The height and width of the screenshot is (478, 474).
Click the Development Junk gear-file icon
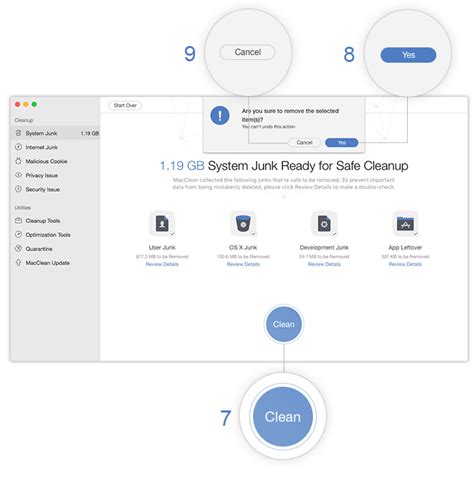(x=324, y=223)
